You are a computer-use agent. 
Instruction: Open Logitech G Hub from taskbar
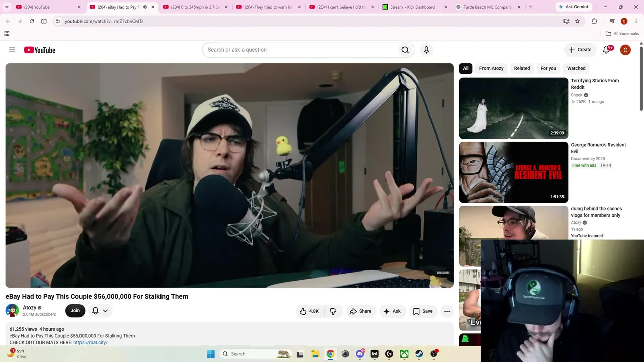click(x=389, y=354)
